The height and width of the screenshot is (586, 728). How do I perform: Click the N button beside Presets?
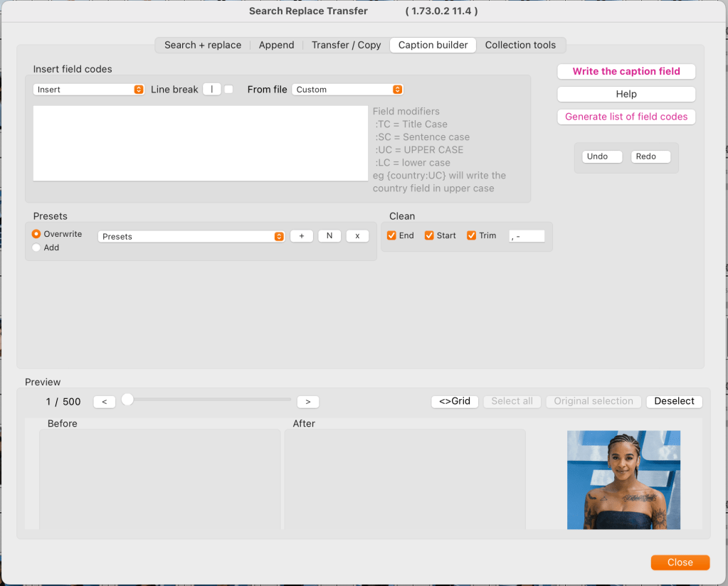coord(329,236)
